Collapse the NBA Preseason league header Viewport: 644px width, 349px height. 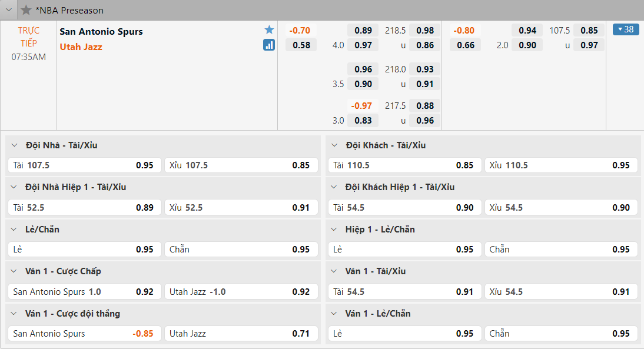[9, 10]
